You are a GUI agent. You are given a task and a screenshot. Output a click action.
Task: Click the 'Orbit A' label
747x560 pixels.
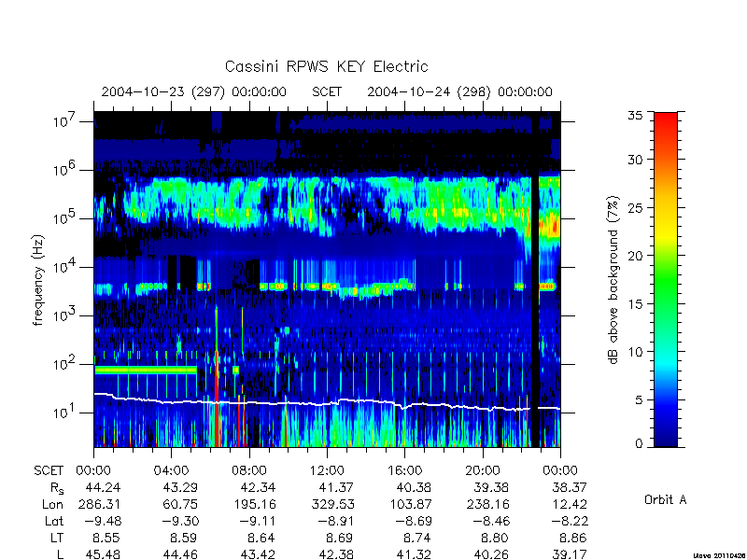tap(665, 499)
